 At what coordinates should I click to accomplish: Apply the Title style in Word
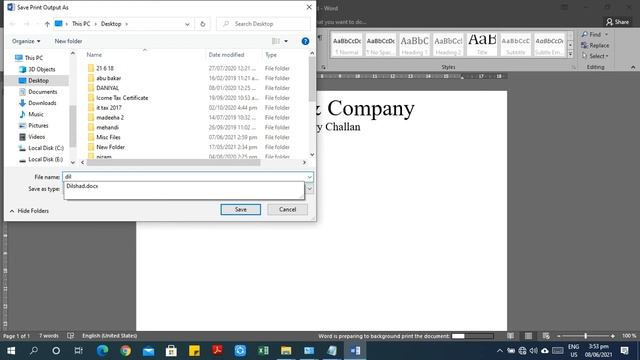(x=482, y=45)
